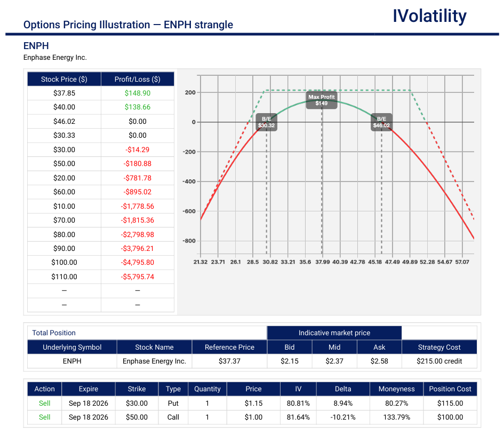Click the 80.27% moneyness value
This screenshot has height=434, width=504.
[397, 404]
